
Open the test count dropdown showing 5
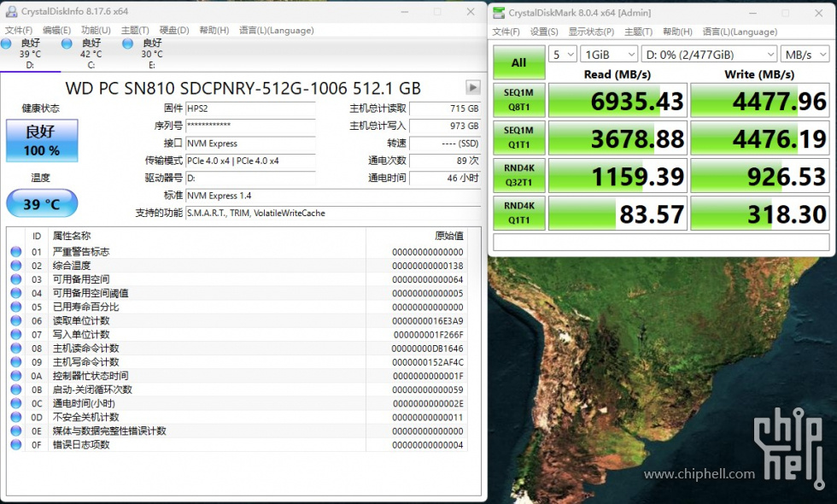tap(562, 54)
